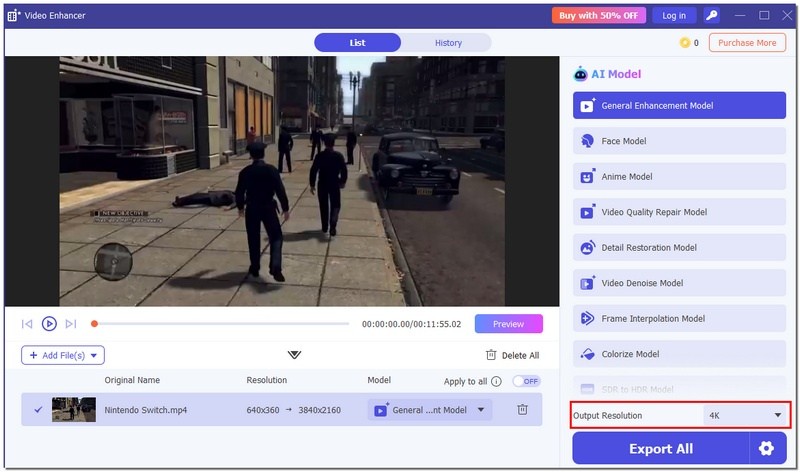800x472 pixels.
Task: Click the Apply to all info icon
Action: coord(496,381)
